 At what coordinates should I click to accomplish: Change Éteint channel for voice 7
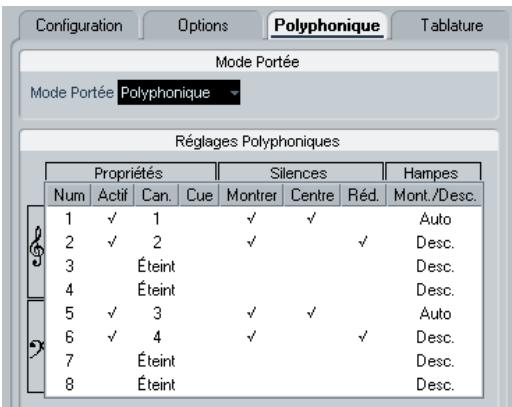156,361
